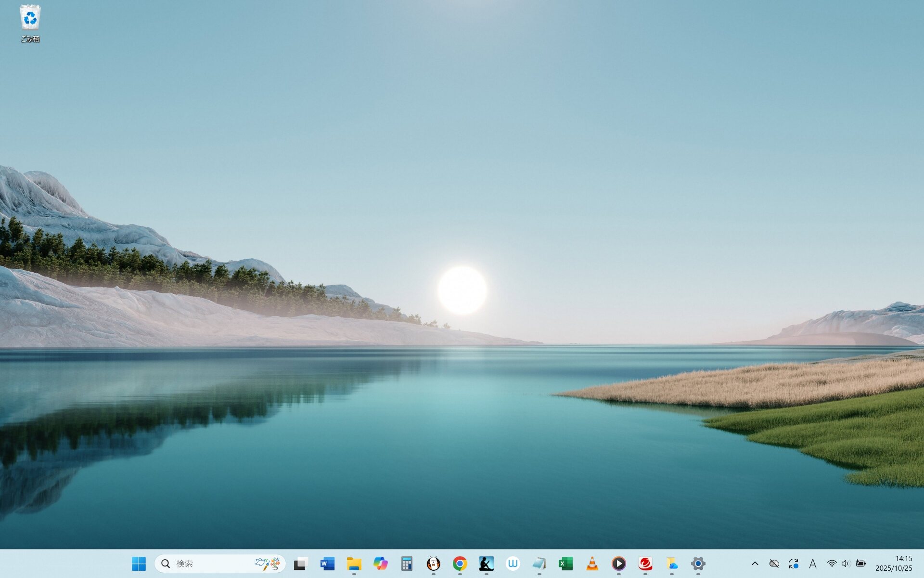Expand hidden system tray icons
This screenshot has height=578, width=924.
pyautogui.click(x=755, y=564)
